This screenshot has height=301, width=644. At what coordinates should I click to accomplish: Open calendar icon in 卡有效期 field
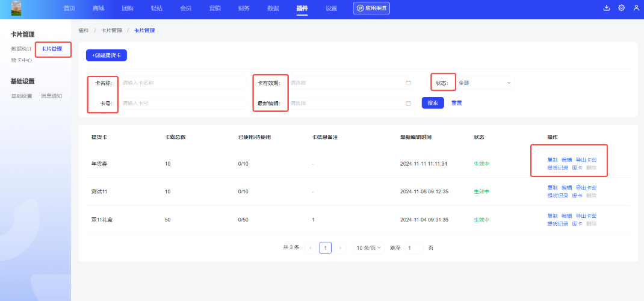(x=408, y=82)
